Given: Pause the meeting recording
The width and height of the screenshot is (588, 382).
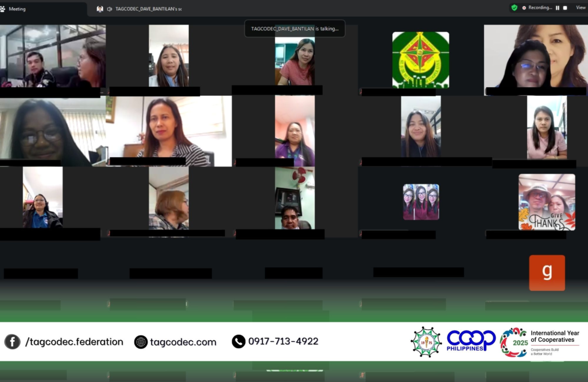Looking at the screenshot, I should [x=557, y=8].
